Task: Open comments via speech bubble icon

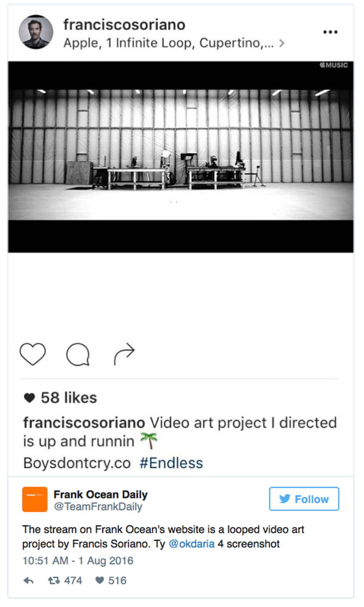Action: [78, 354]
